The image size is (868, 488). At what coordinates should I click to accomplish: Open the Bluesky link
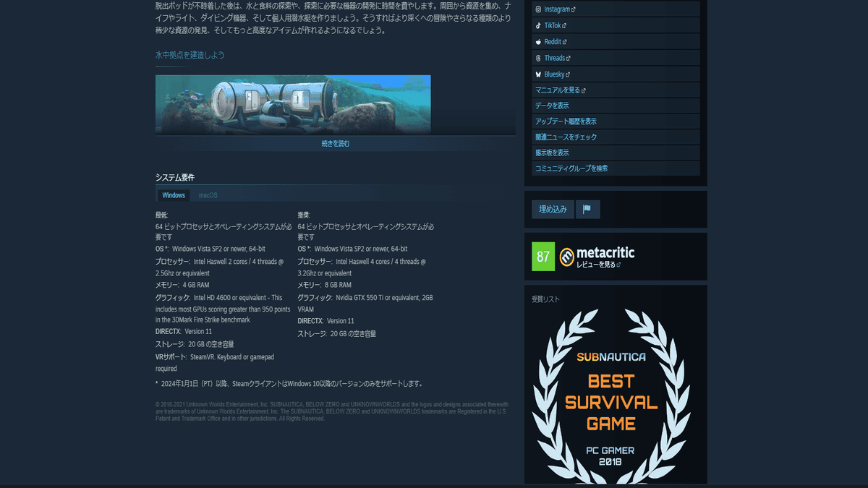pyautogui.click(x=616, y=74)
